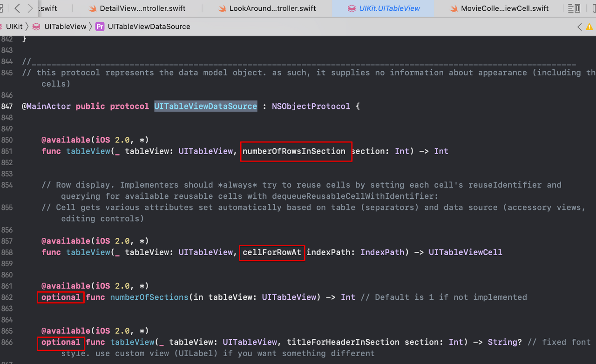
Task: Select the UIKit.UITableView tab
Action: 383,8
